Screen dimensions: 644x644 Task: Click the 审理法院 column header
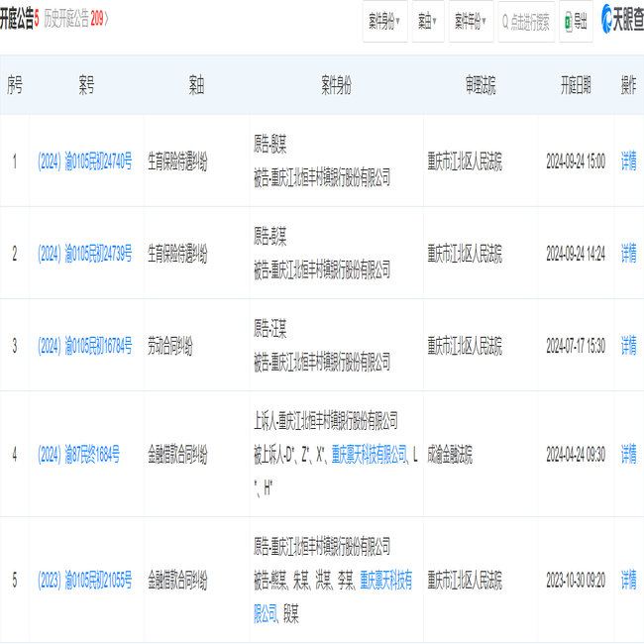click(481, 85)
